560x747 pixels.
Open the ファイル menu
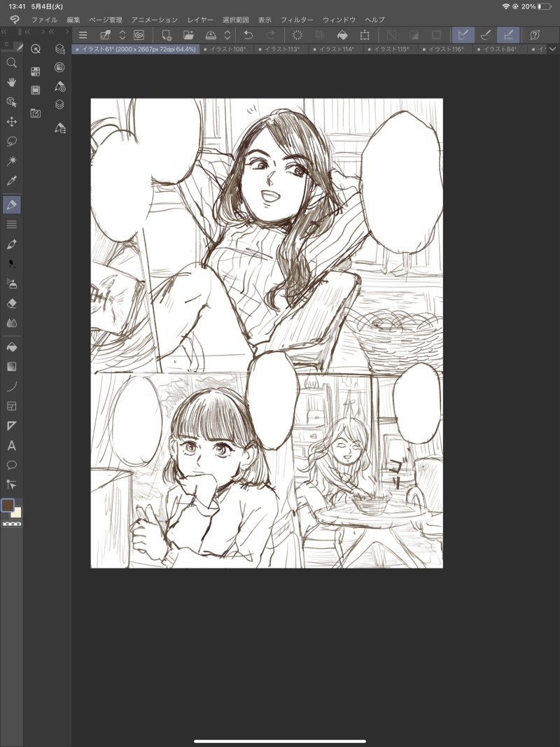(x=44, y=20)
